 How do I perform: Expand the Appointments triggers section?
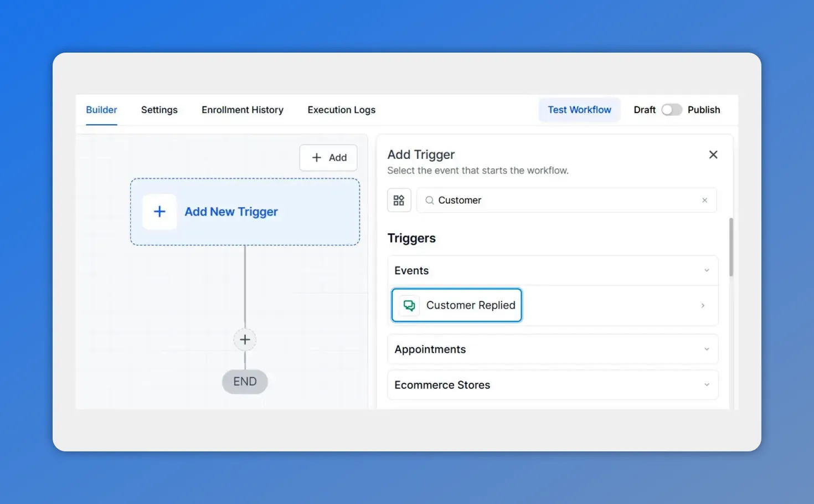(x=707, y=349)
